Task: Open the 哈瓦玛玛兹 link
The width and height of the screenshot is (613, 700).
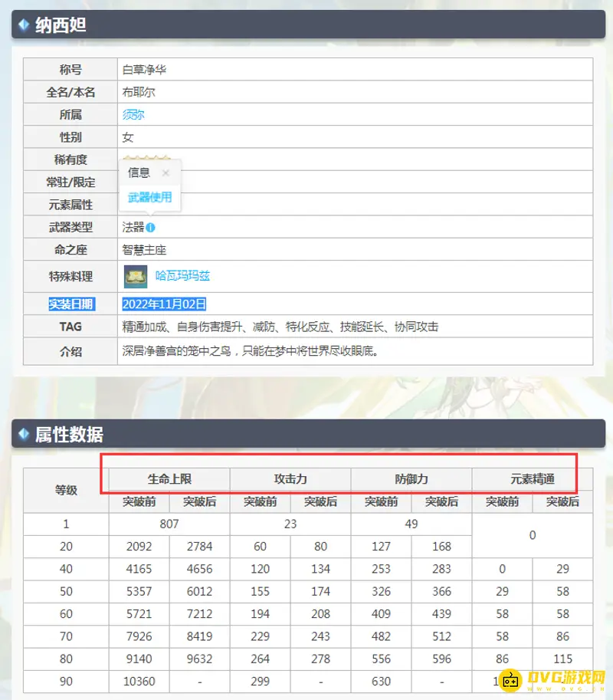Action: (182, 276)
